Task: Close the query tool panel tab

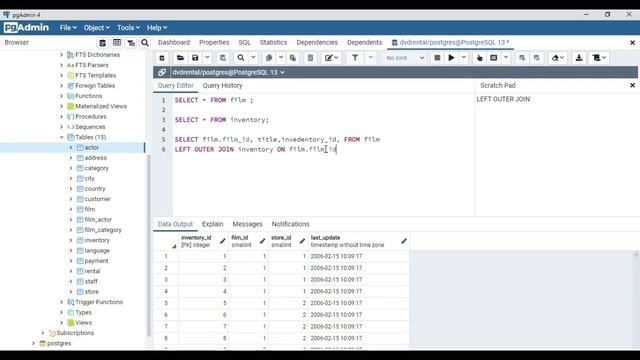Action: tap(632, 43)
